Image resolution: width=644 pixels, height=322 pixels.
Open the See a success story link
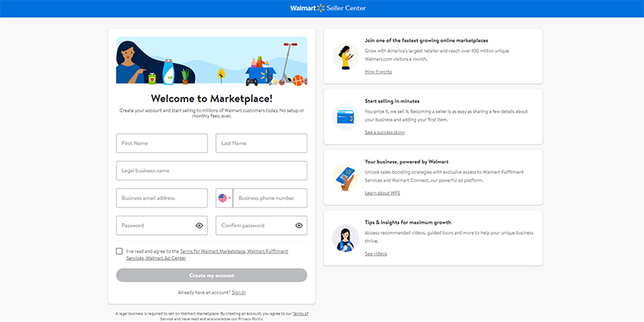384,132
